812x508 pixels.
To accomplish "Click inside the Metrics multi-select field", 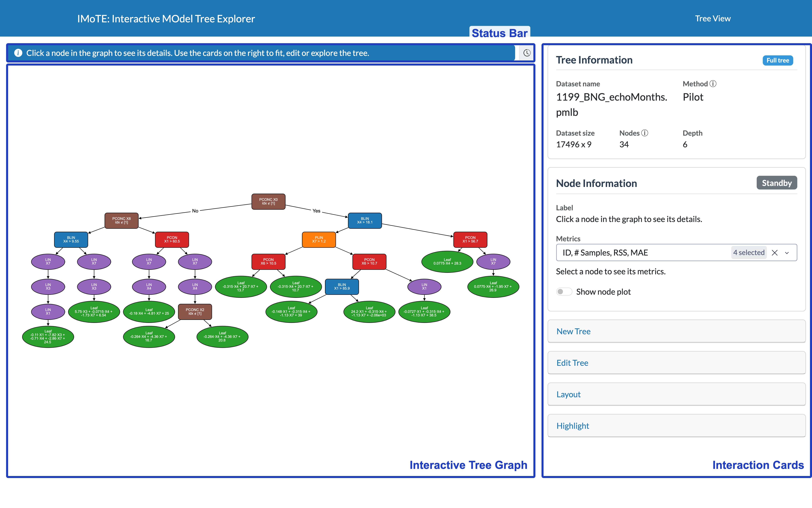I will [676, 253].
